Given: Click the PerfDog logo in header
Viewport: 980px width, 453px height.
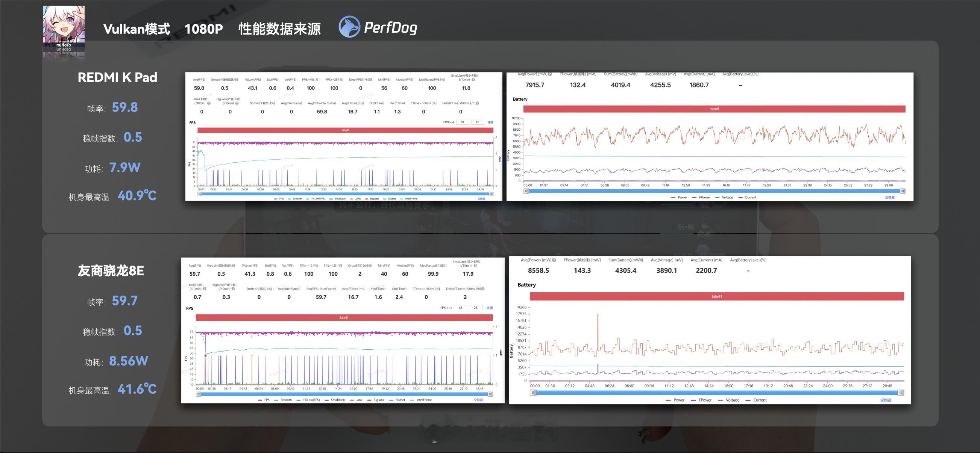Looking at the screenshot, I should [378, 27].
